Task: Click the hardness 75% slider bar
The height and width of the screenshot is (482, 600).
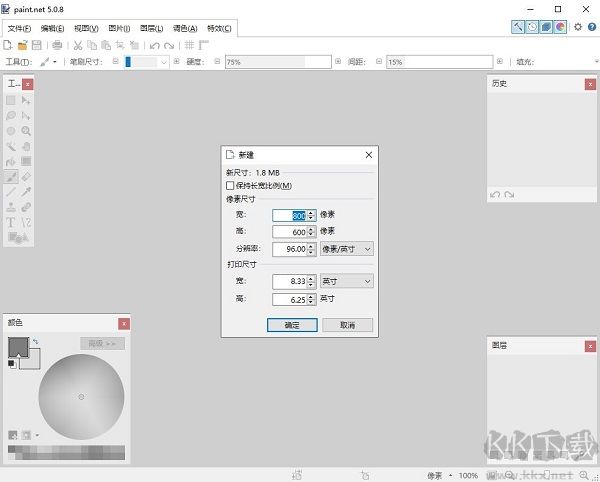Action: [278, 62]
